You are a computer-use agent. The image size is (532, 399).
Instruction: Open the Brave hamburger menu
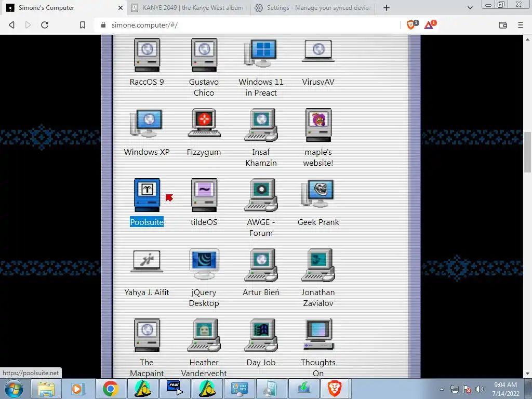(x=521, y=25)
